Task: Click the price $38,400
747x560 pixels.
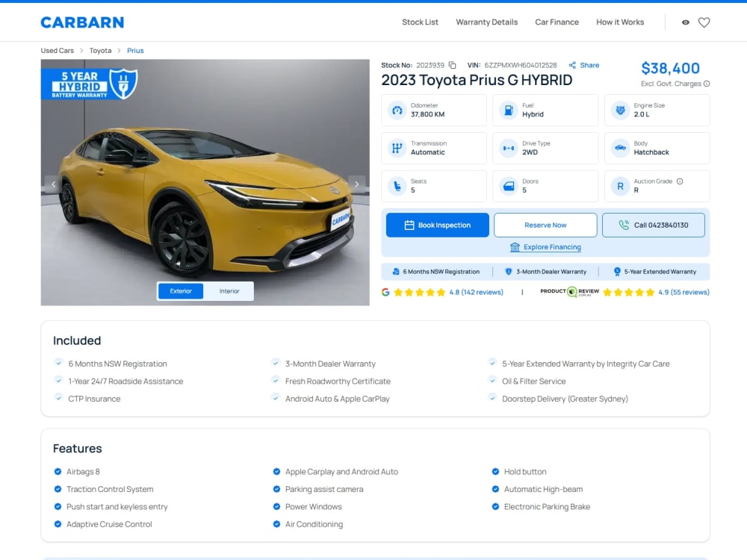Action: 670,69
